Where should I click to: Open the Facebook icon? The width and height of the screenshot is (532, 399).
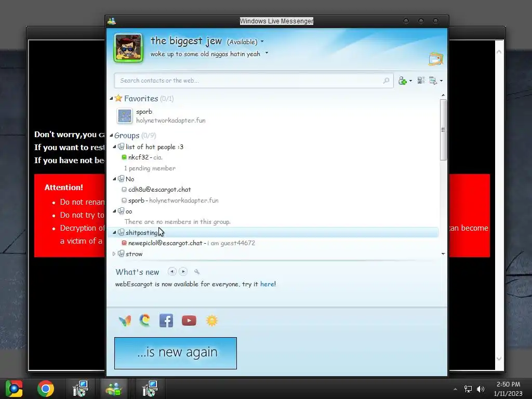[166, 321]
